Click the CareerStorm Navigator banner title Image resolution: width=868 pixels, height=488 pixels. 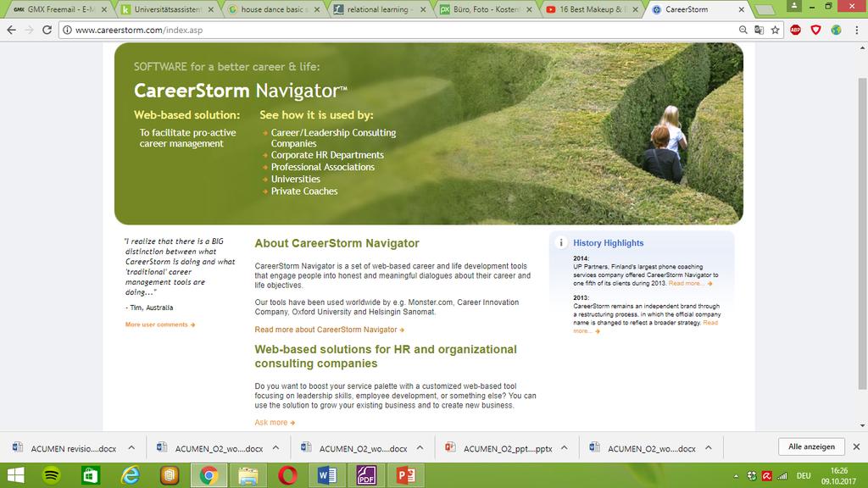240,91
